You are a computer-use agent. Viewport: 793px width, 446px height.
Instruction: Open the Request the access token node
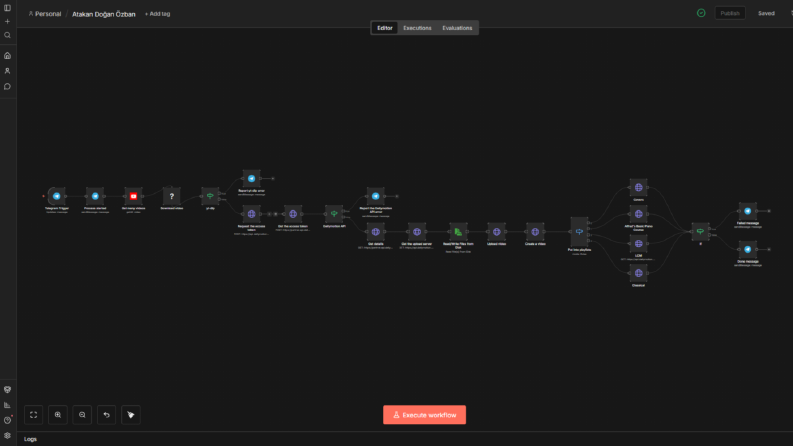pos(251,214)
